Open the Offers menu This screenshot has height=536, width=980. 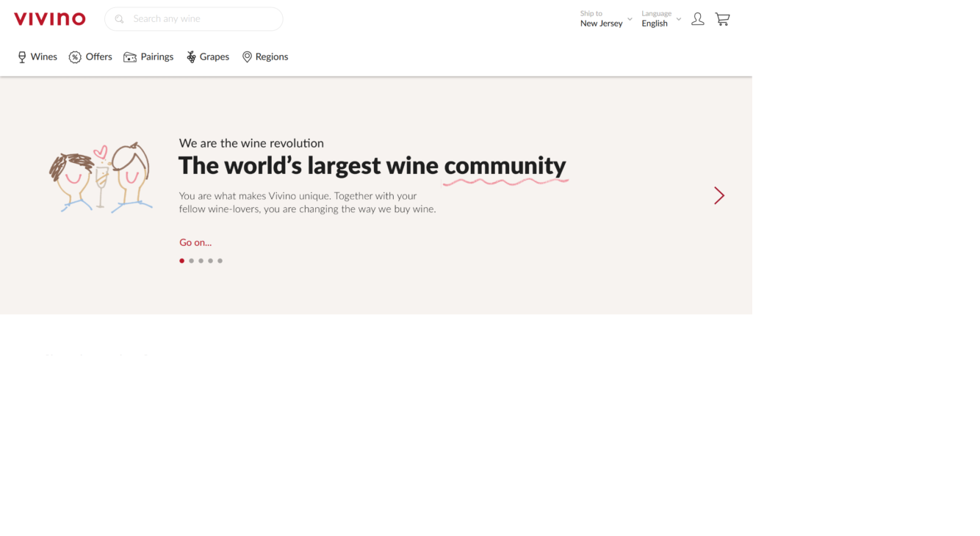point(90,57)
